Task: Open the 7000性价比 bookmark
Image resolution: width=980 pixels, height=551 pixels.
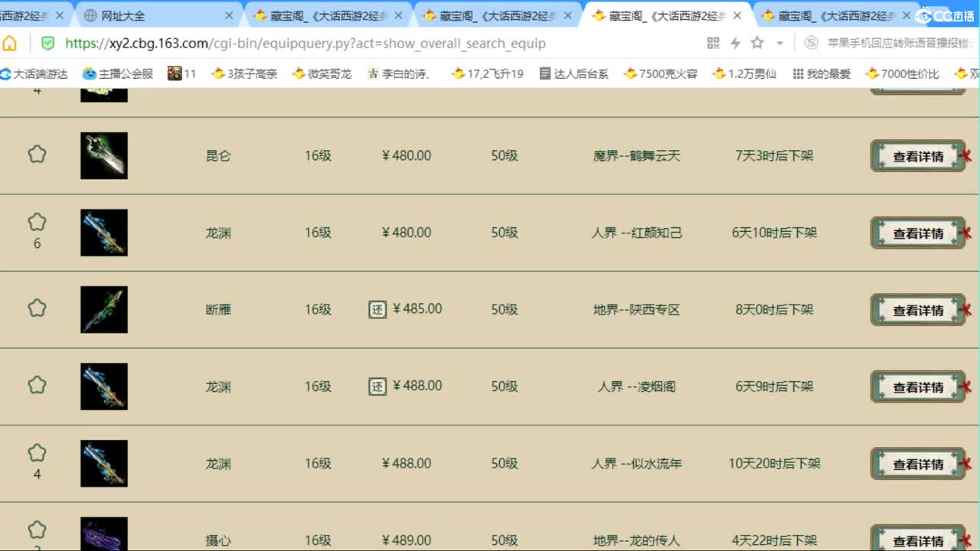Action: pyautogui.click(x=903, y=73)
